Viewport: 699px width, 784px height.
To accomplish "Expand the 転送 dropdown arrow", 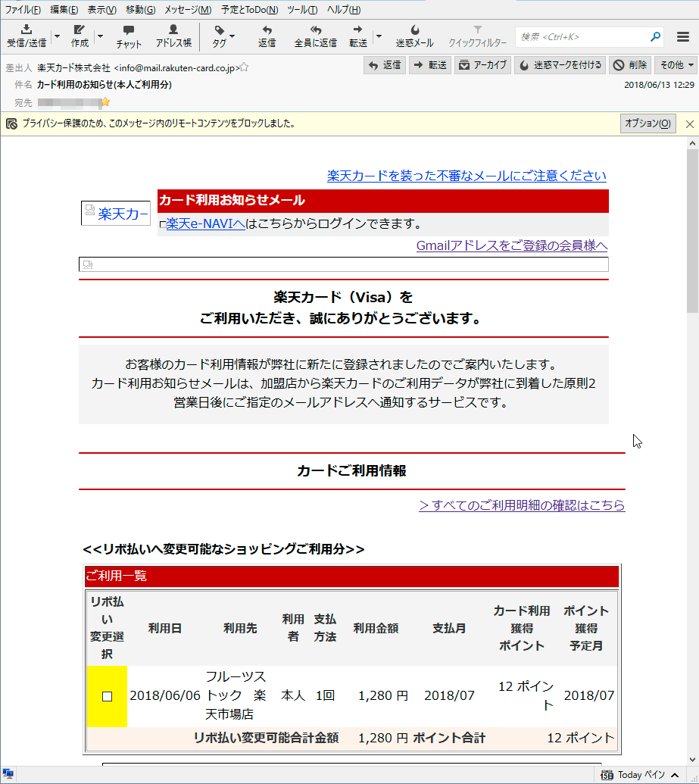I will coord(379,36).
